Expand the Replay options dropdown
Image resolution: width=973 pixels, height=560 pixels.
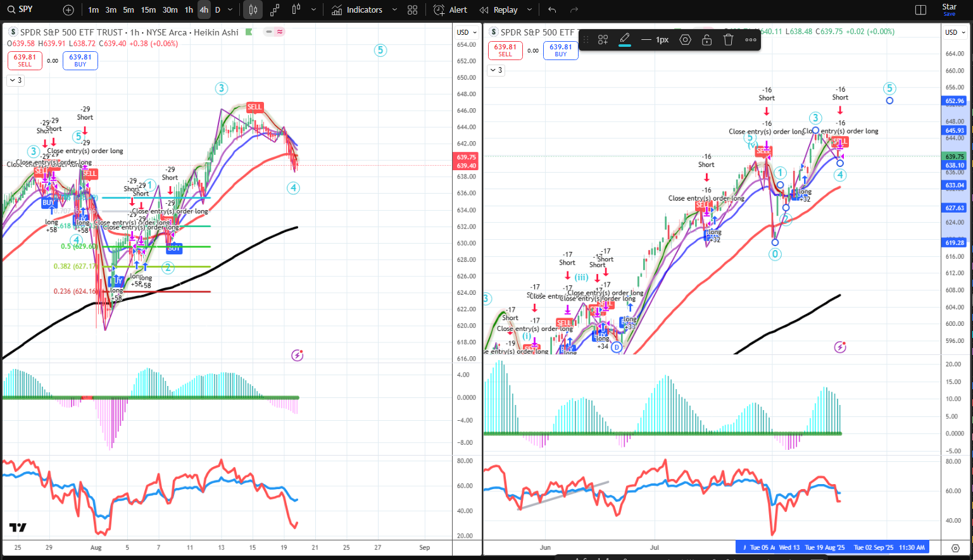click(x=529, y=10)
